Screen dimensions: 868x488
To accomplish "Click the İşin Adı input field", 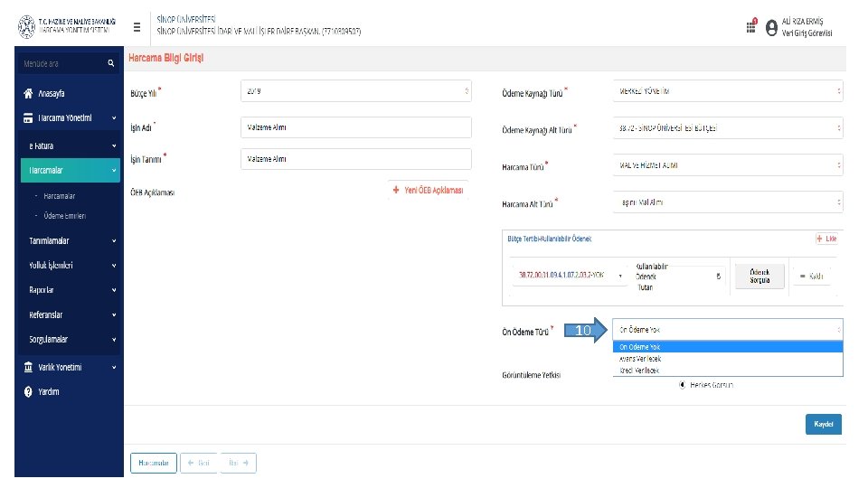I will (x=356, y=127).
